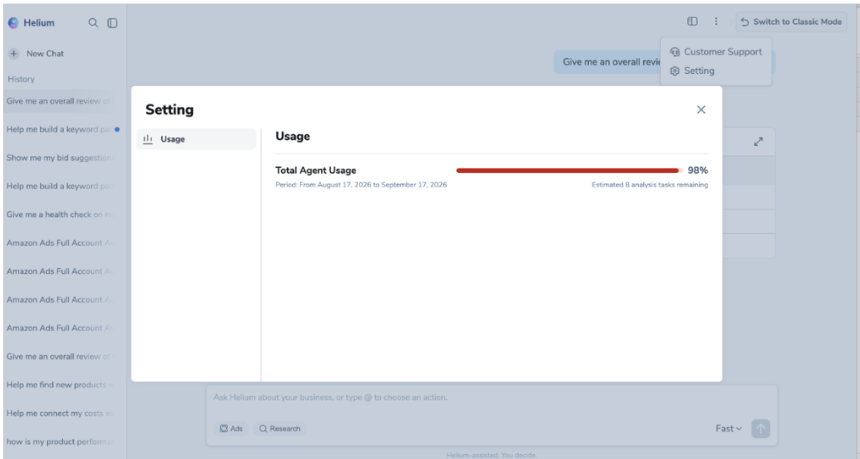Open 'Show me my bid suggestions' chat
Viewport: 860px width, 459px height.
[61, 157]
